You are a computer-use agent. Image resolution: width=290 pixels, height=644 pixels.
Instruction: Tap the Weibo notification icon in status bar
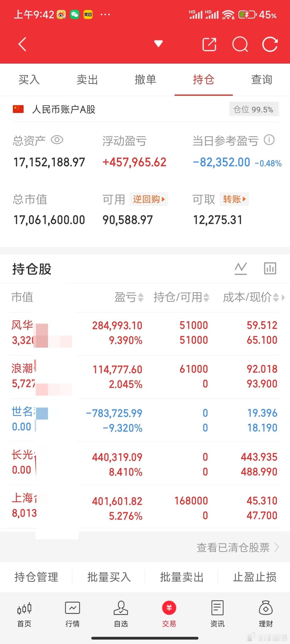(x=61, y=14)
